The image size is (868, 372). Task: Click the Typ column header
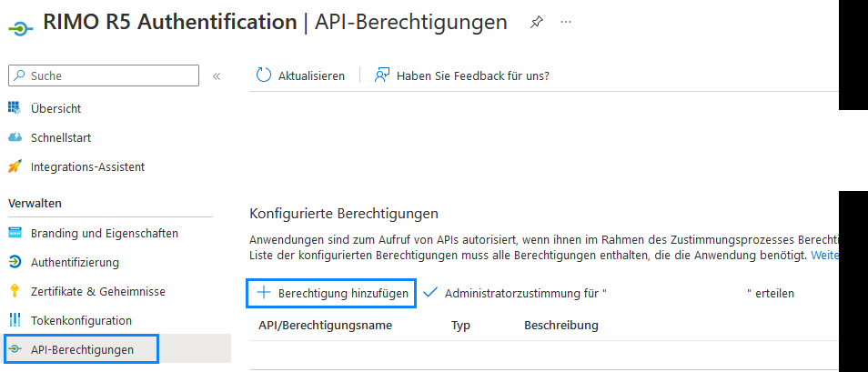(x=460, y=326)
